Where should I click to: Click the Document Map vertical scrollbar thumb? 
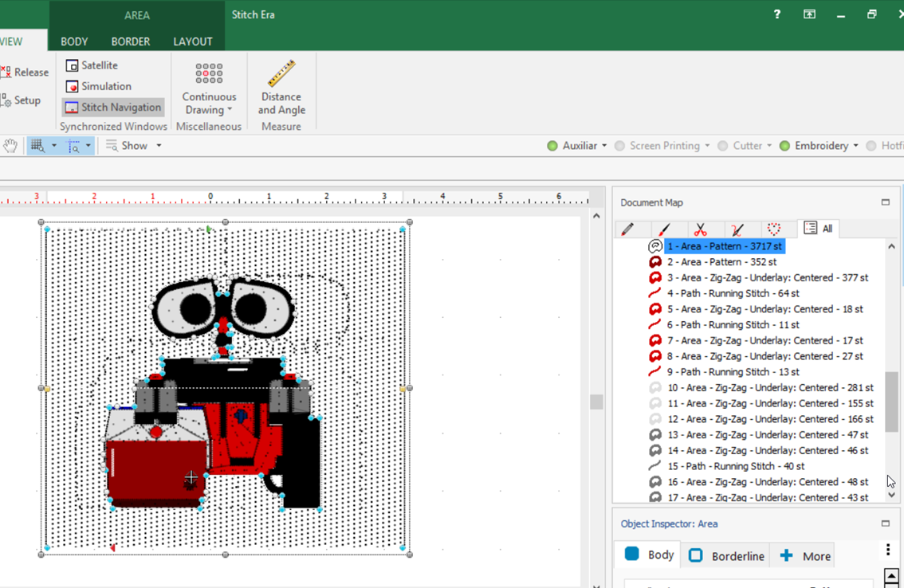(891, 402)
